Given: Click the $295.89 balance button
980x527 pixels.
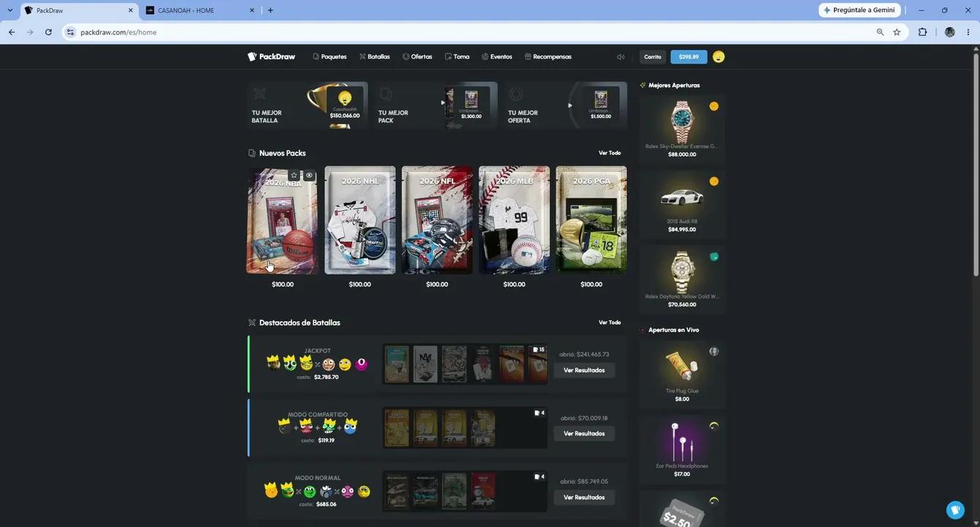Looking at the screenshot, I should 689,57.
